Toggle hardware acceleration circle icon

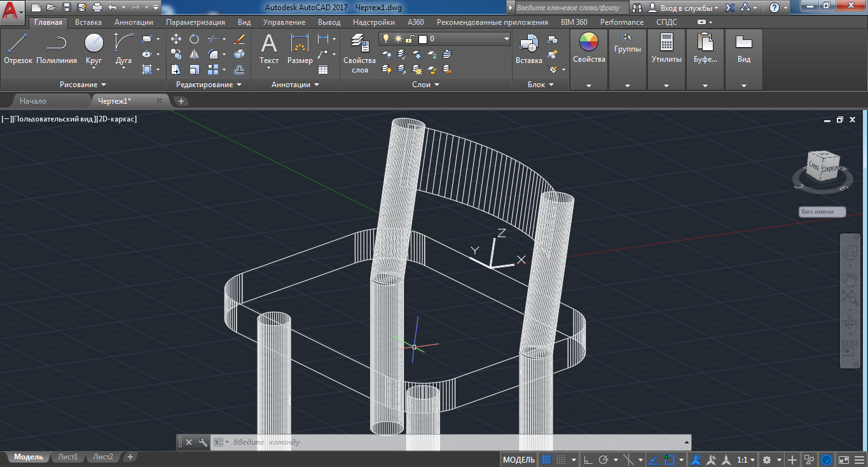[826, 459]
